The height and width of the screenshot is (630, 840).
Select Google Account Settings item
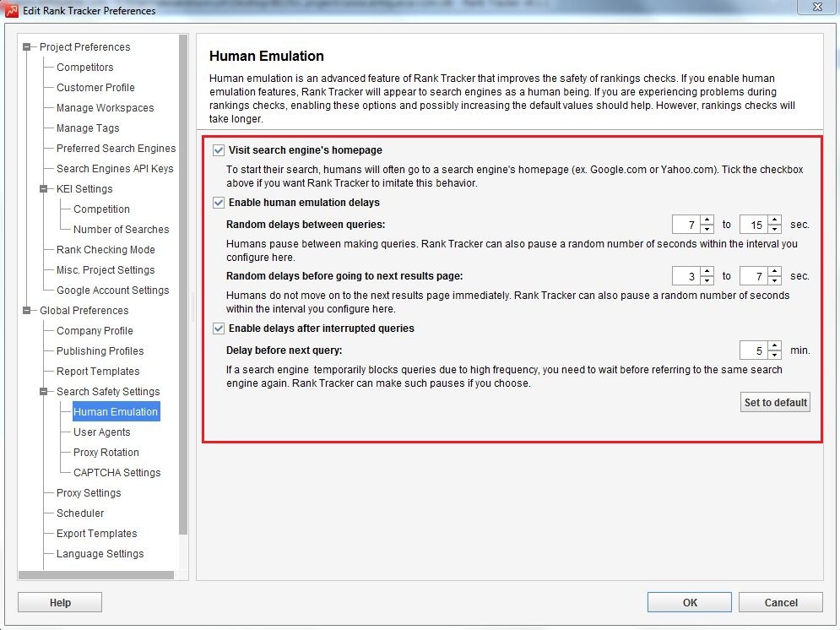113,291
